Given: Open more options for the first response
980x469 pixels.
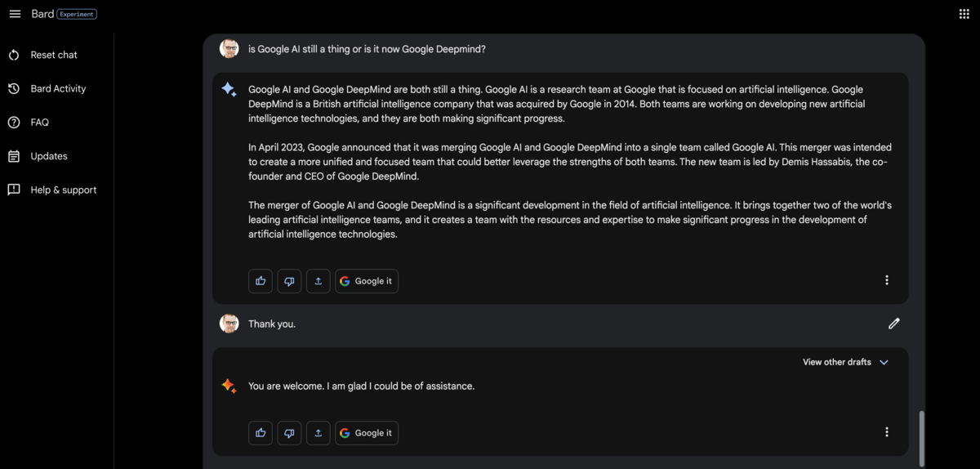Looking at the screenshot, I should [x=887, y=280].
